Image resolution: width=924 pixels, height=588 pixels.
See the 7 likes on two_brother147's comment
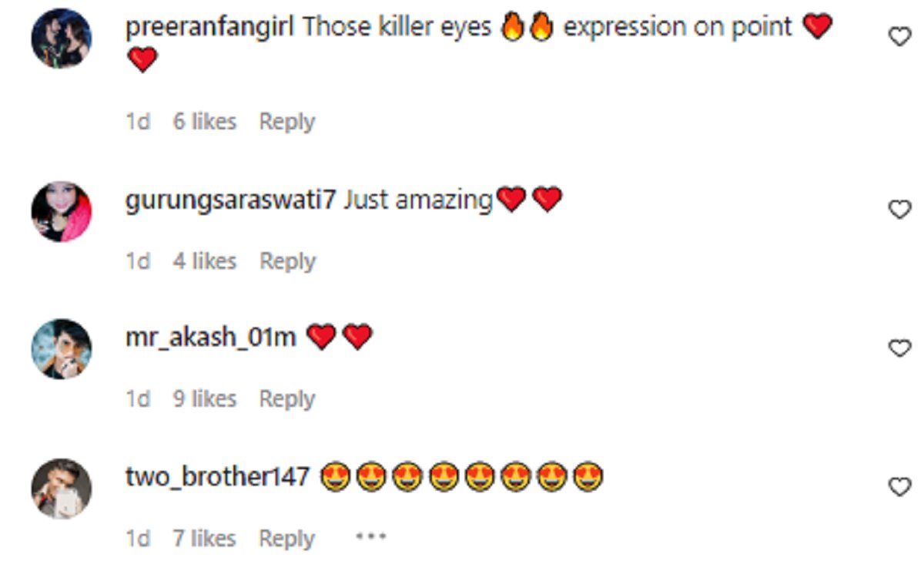pyautogui.click(x=204, y=539)
